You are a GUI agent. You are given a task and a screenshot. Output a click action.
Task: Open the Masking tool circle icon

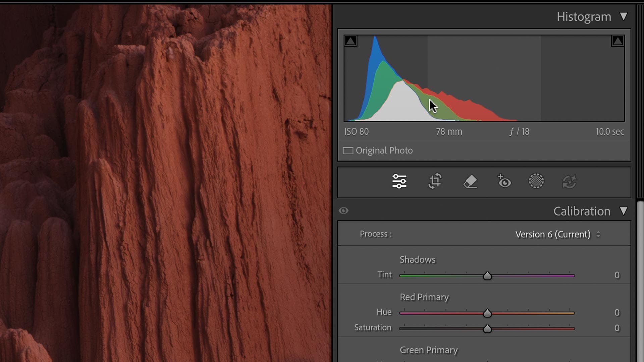(x=536, y=181)
